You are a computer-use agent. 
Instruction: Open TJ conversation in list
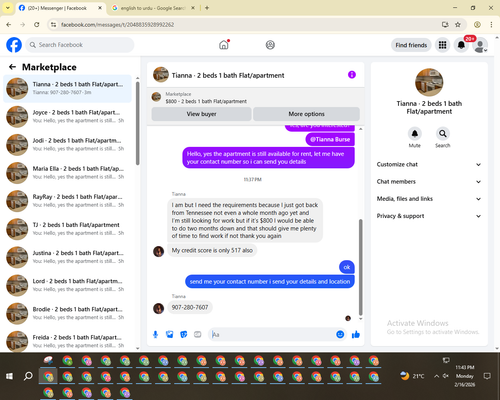67,229
